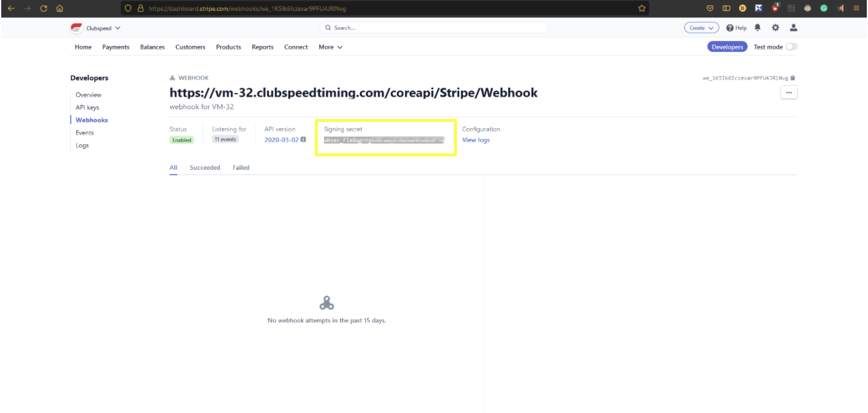Viewport: 868px width, 413px height.
Task: Open View logs link
Action: tap(476, 140)
